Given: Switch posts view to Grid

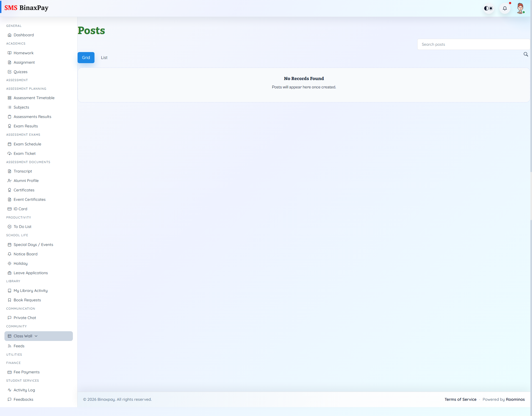Looking at the screenshot, I should (86, 57).
